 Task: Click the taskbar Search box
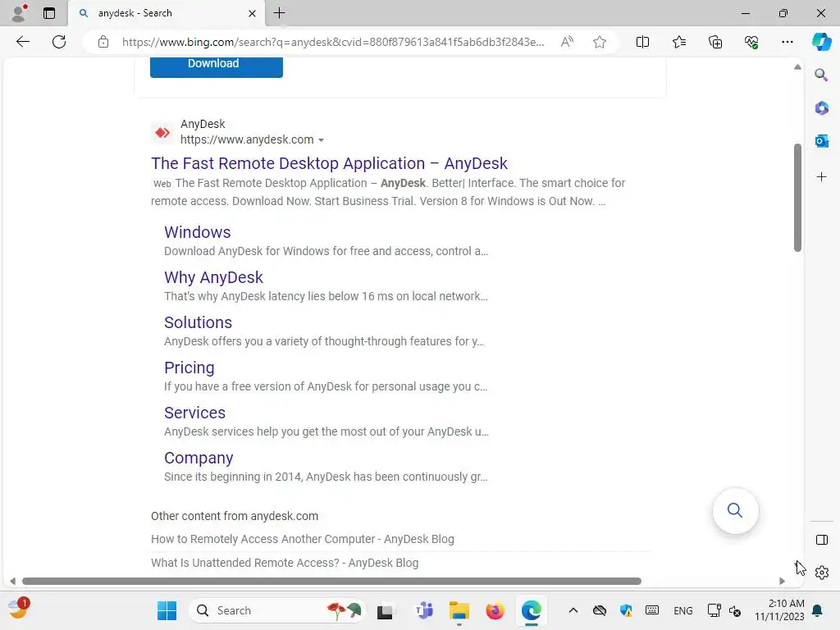point(276,610)
